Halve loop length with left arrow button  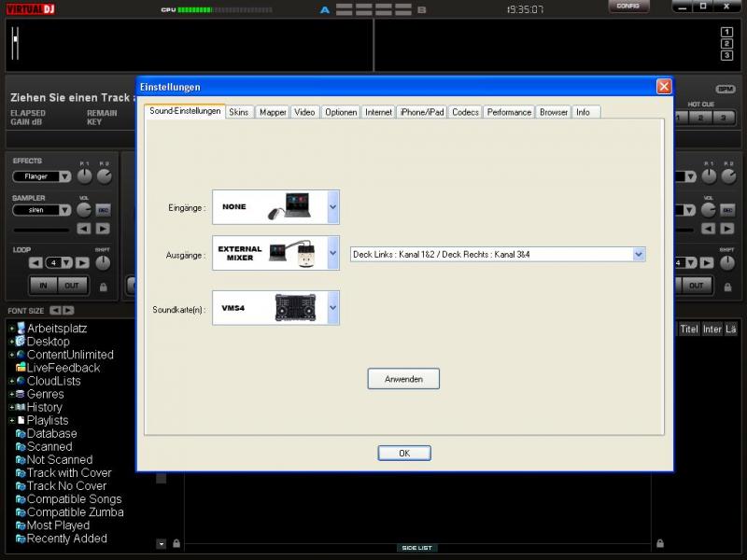[37, 263]
